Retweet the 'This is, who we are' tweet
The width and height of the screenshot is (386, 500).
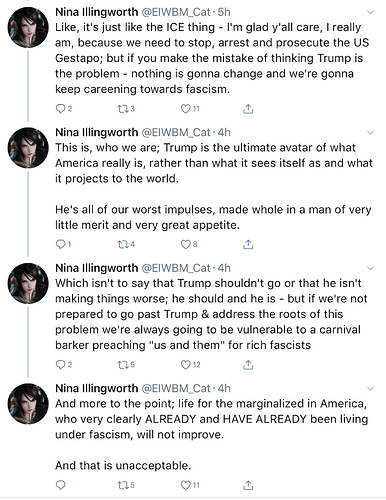(122, 244)
